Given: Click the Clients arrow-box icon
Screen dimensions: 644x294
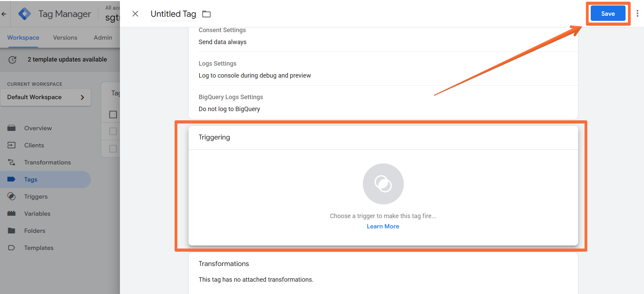Looking at the screenshot, I should [11, 145].
